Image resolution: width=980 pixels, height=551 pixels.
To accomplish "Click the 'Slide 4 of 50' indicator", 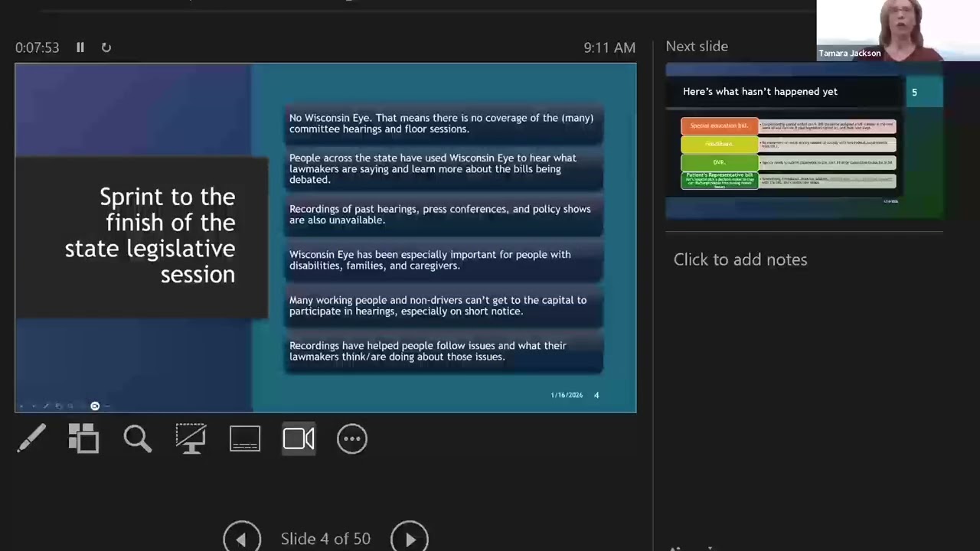I will (325, 539).
